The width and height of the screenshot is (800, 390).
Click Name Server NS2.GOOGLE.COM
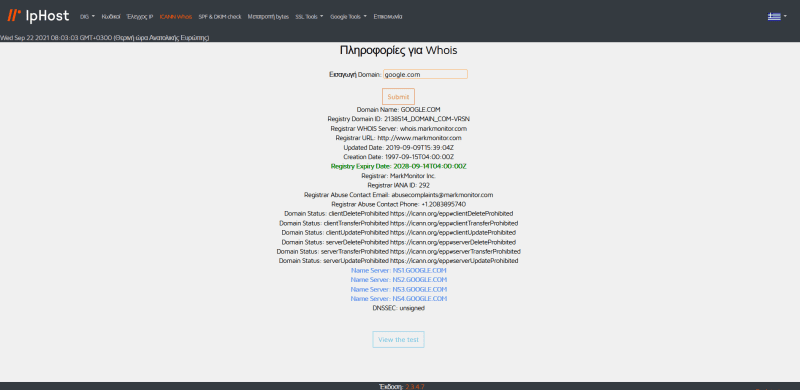[x=398, y=280]
